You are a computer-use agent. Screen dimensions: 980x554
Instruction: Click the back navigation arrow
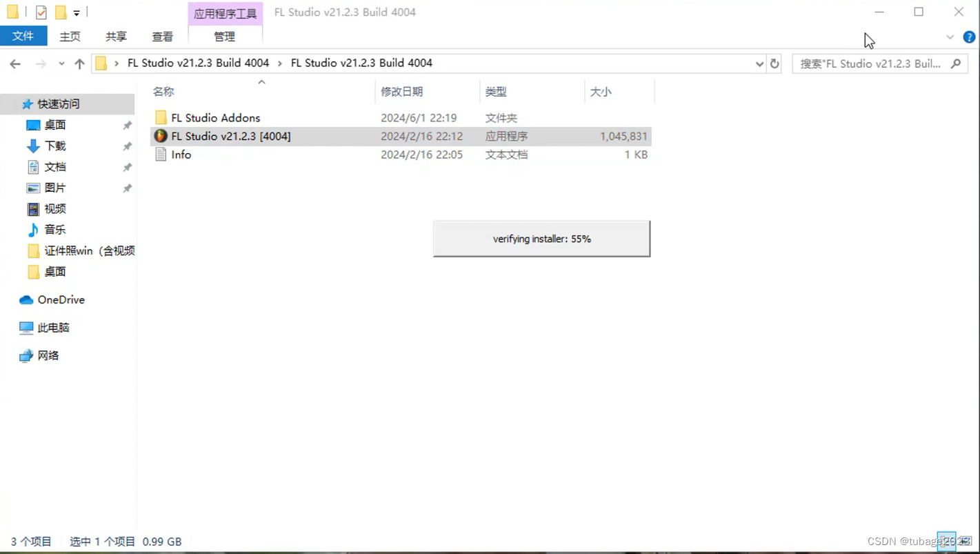coord(15,63)
